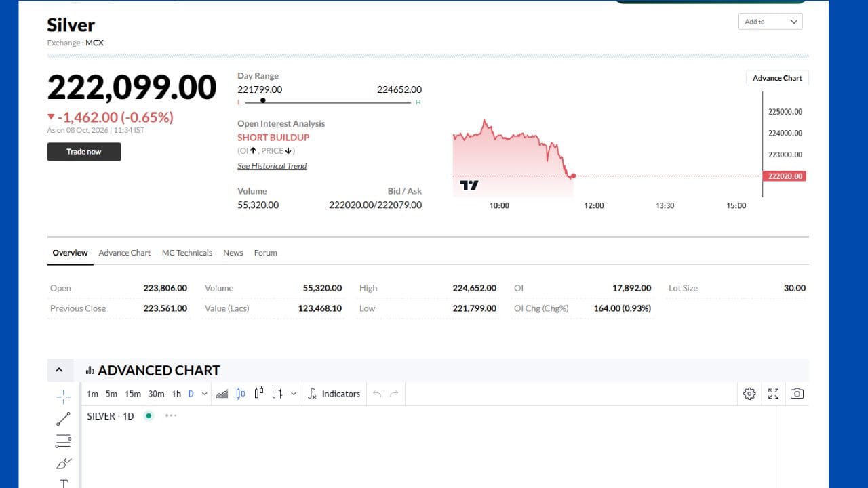Open the Add to dropdown
The height and width of the screenshot is (488, 868).
pyautogui.click(x=770, y=22)
